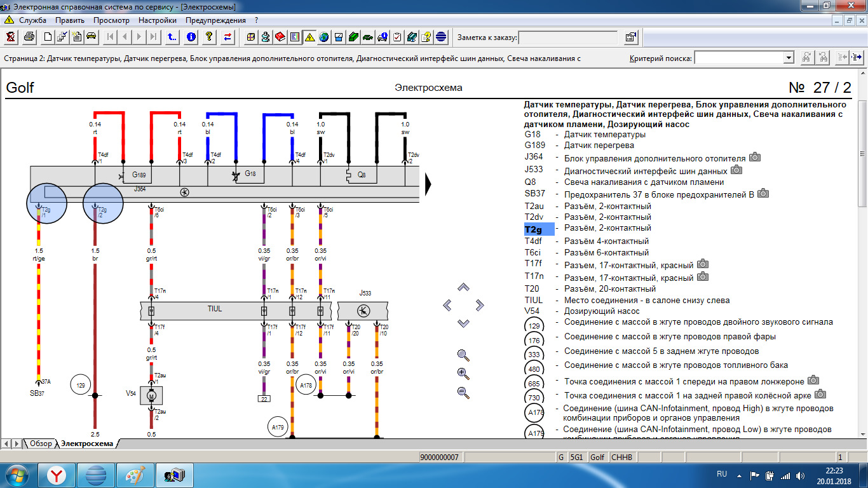Click the J533 component symbol on diagram

[363, 311]
